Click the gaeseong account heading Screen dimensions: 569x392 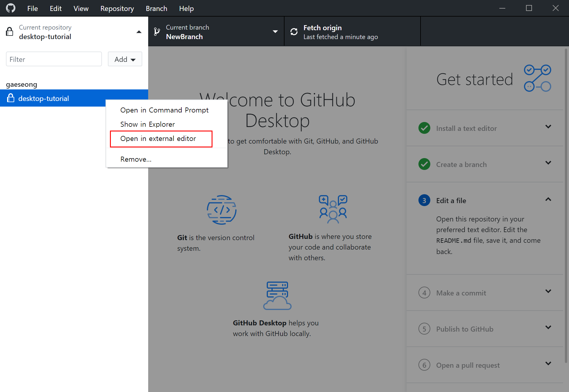coord(22,84)
